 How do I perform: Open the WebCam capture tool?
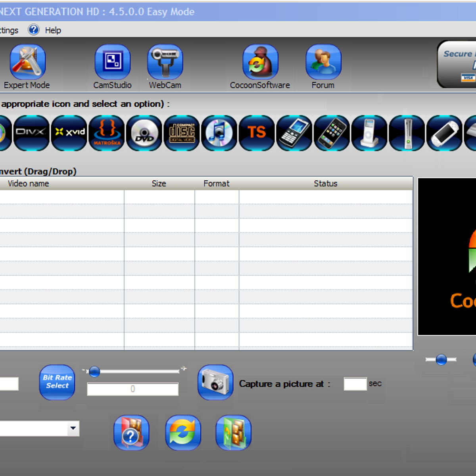(165, 62)
